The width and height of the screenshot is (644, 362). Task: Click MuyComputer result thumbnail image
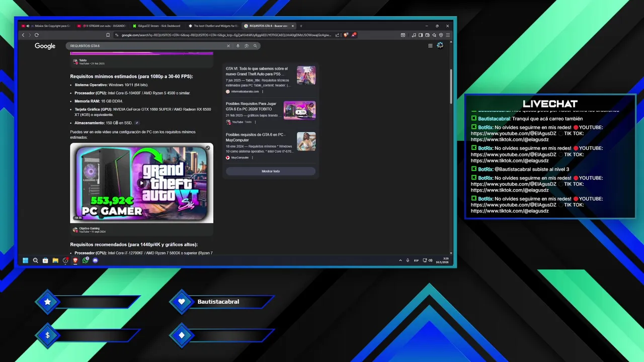pos(306,141)
